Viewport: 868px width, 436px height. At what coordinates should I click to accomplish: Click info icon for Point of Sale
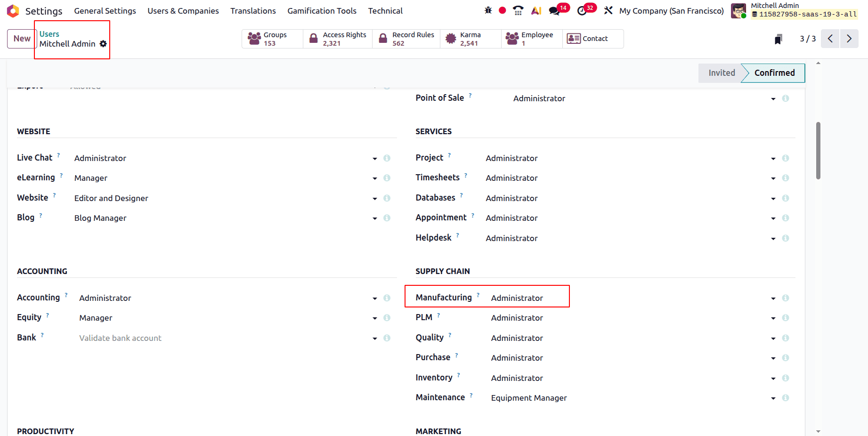pos(786,98)
